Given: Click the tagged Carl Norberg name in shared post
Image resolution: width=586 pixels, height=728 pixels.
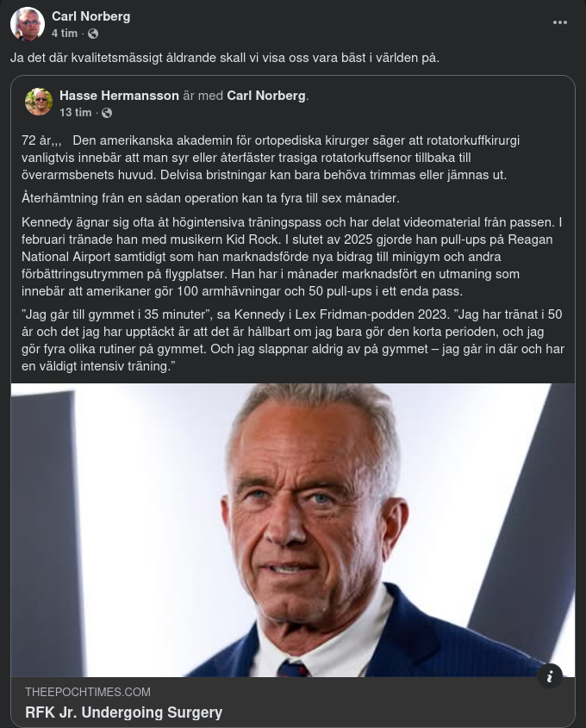Looking at the screenshot, I should point(265,96).
